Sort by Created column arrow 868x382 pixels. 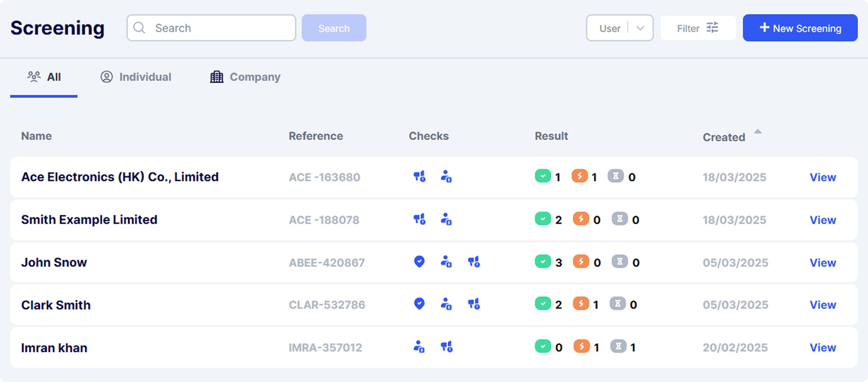click(758, 132)
